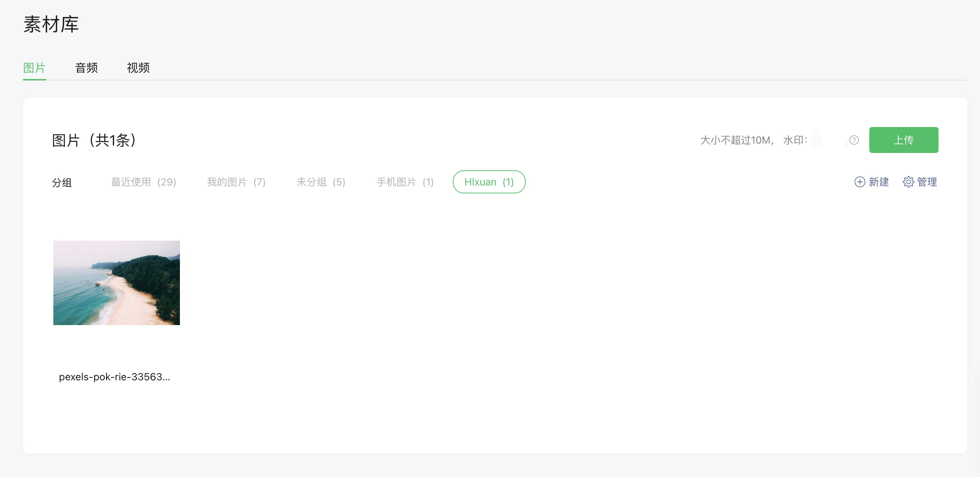Click the plus icon beside 新建
The height and width of the screenshot is (477, 980).
tap(860, 182)
